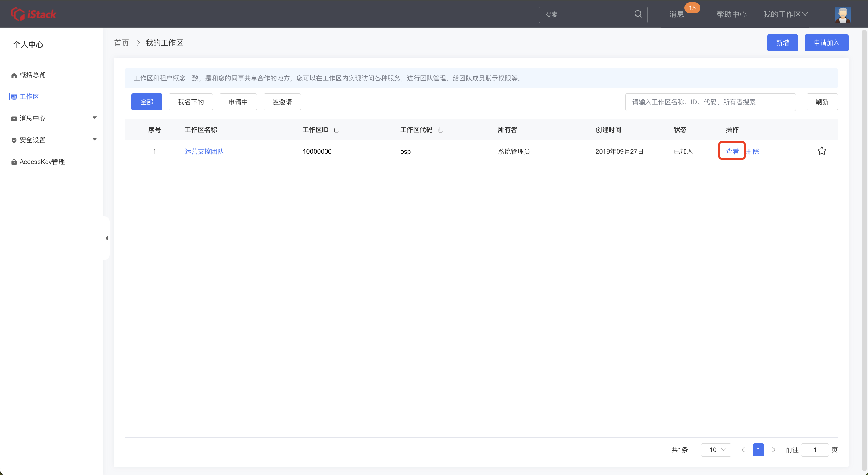Focus the workspace name search field
The image size is (868, 475).
[x=710, y=102]
